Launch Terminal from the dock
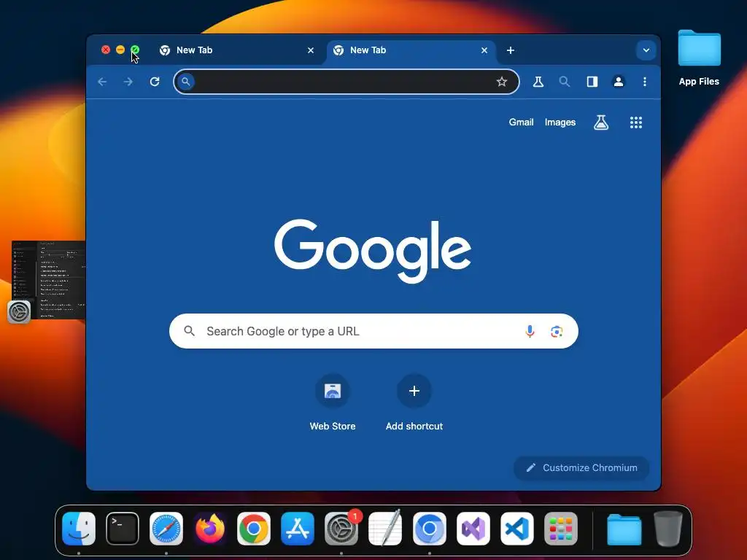The image size is (747, 560). (x=123, y=529)
